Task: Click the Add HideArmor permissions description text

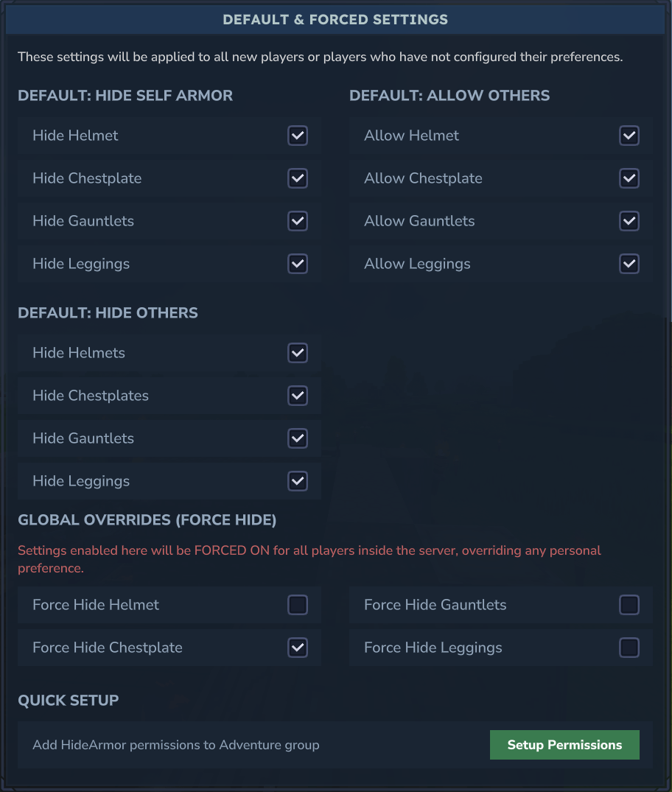Action: coord(176,745)
